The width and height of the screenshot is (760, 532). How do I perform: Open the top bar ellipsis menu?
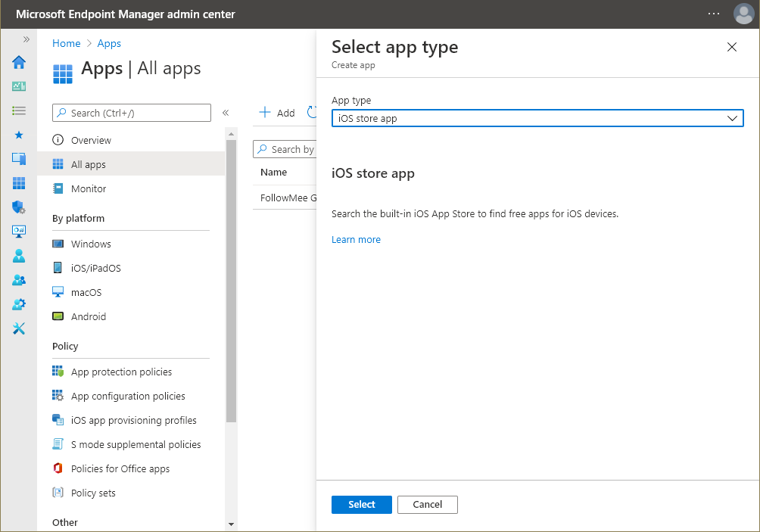[x=714, y=14]
